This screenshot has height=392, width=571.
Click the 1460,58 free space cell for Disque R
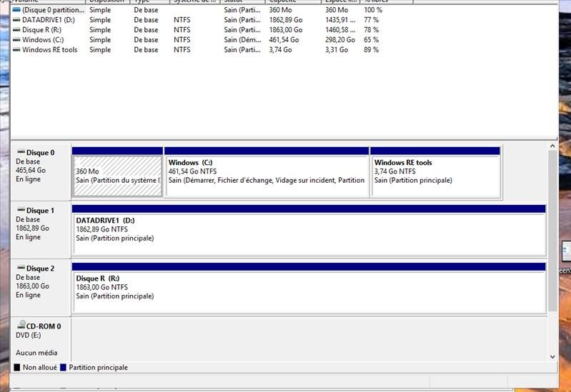pyautogui.click(x=340, y=30)
